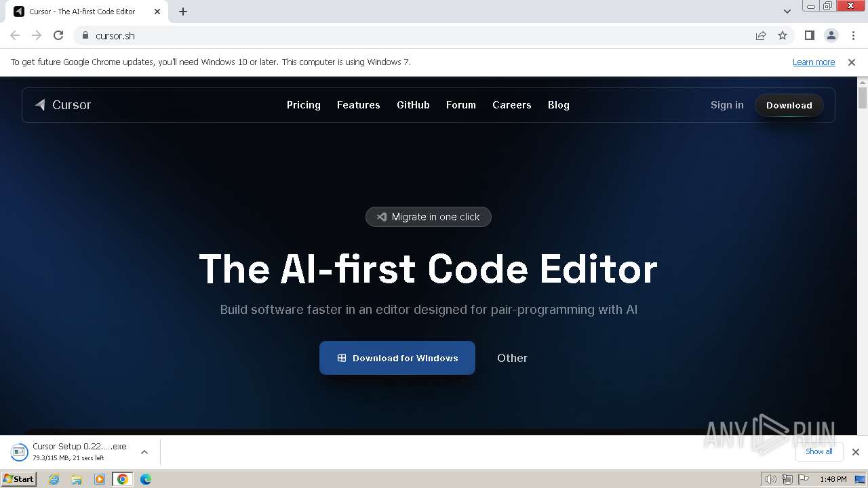Click the system clock 1:48 PM
868x488 pixels.
[833, 479]
